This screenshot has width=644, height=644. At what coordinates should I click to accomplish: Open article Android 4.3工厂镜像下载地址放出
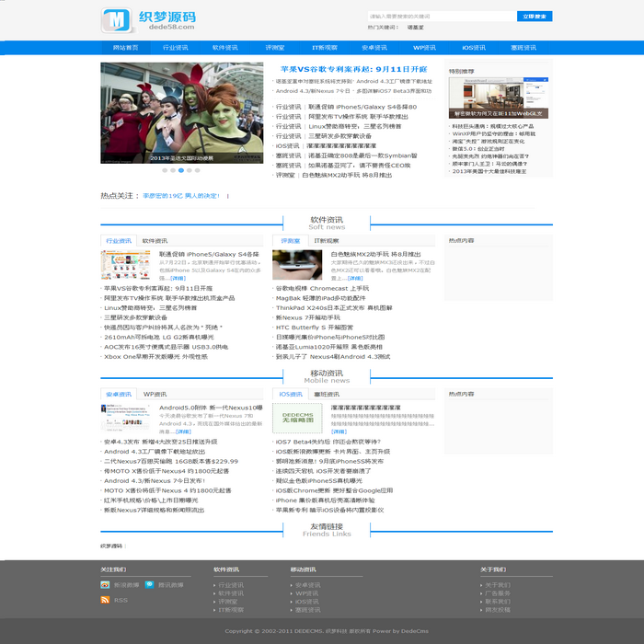pos(155,452)
